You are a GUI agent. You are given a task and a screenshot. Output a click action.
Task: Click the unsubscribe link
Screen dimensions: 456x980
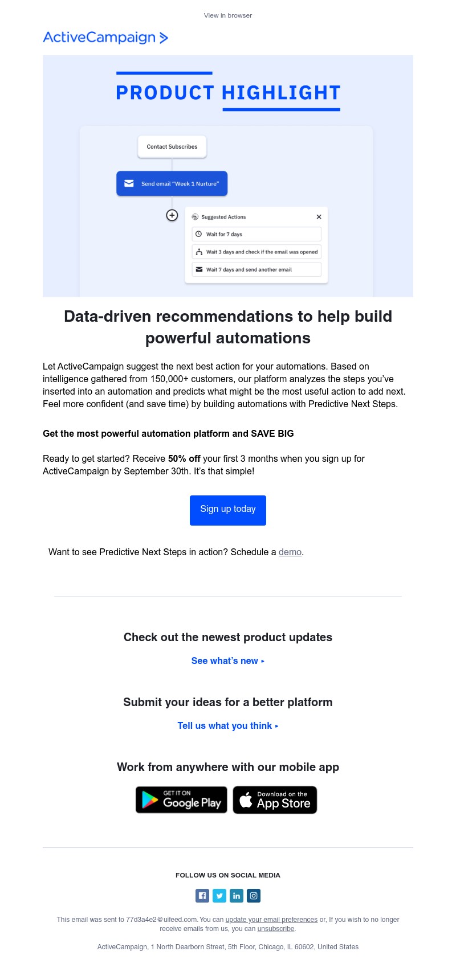coord(275,929)
